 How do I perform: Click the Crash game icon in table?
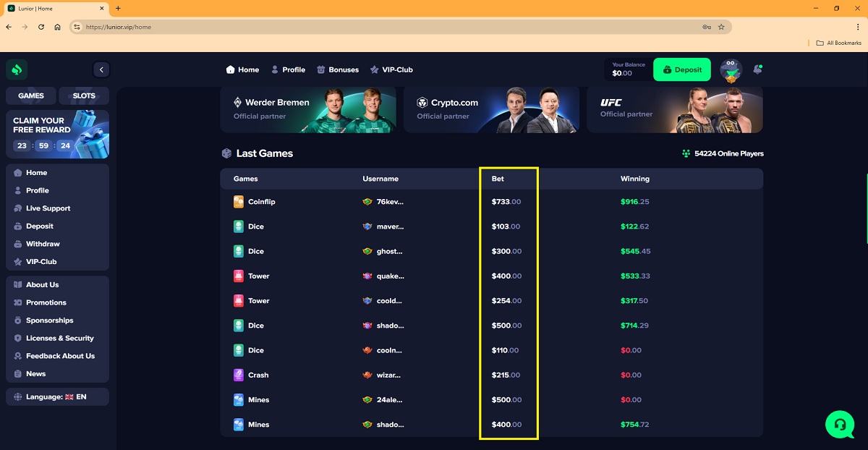tap(239, 375)
